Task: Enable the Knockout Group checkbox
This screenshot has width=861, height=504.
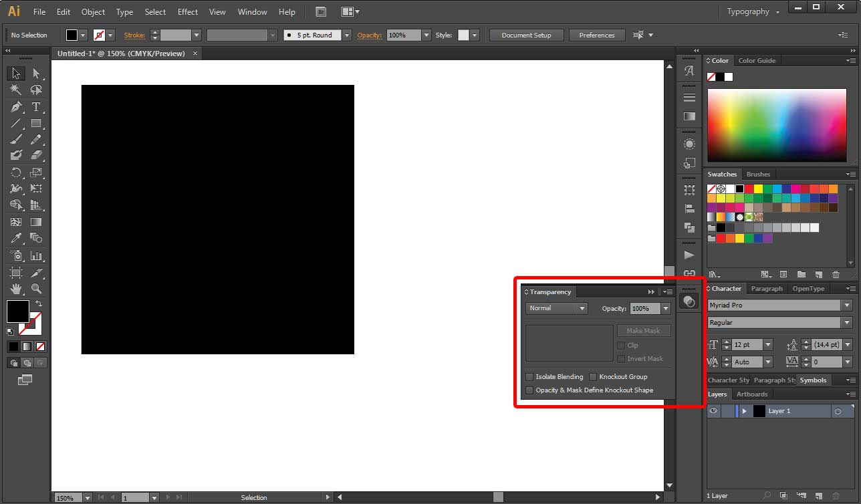Action: [593, 376]
